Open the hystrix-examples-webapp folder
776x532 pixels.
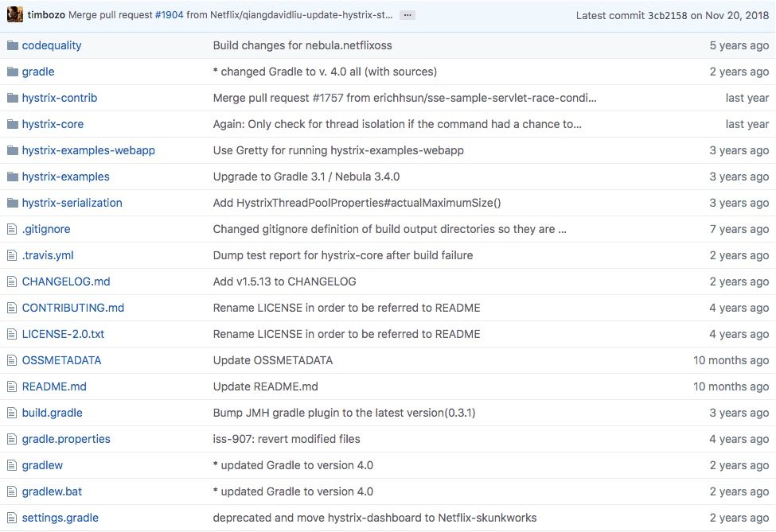[x=88, y=150]
